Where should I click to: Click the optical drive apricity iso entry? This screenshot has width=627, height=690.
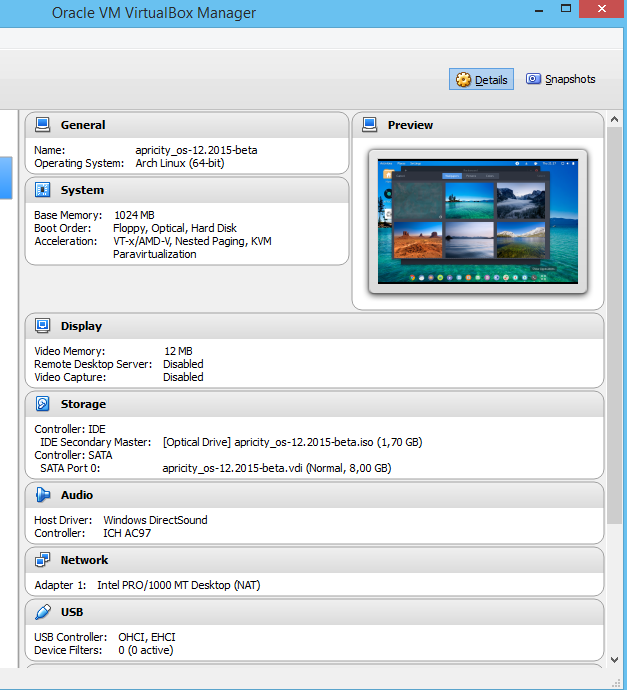click(x=293, y=442)
